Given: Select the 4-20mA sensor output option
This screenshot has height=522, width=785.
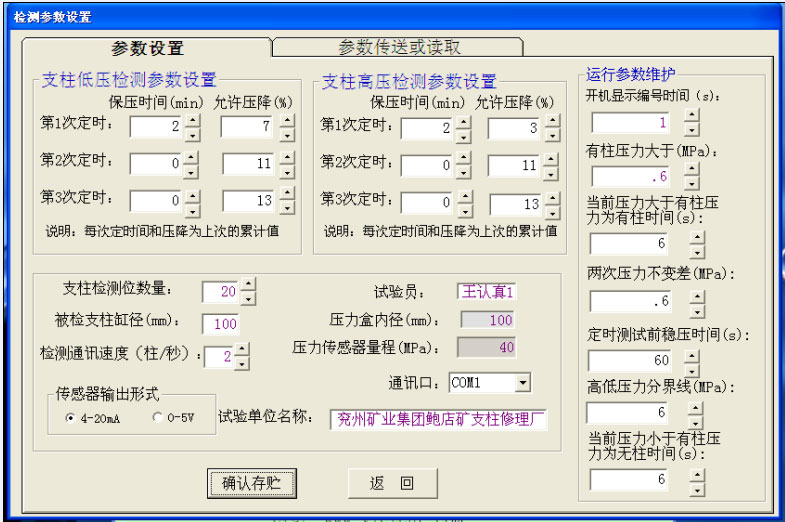Looking at the screenshot, I should click(x=70, y=418).
